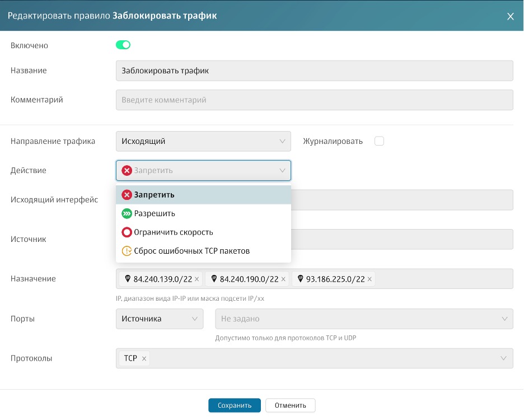
Task: Remove the 93.186.225.0/22 destination tag
Action: pos(369,279)
